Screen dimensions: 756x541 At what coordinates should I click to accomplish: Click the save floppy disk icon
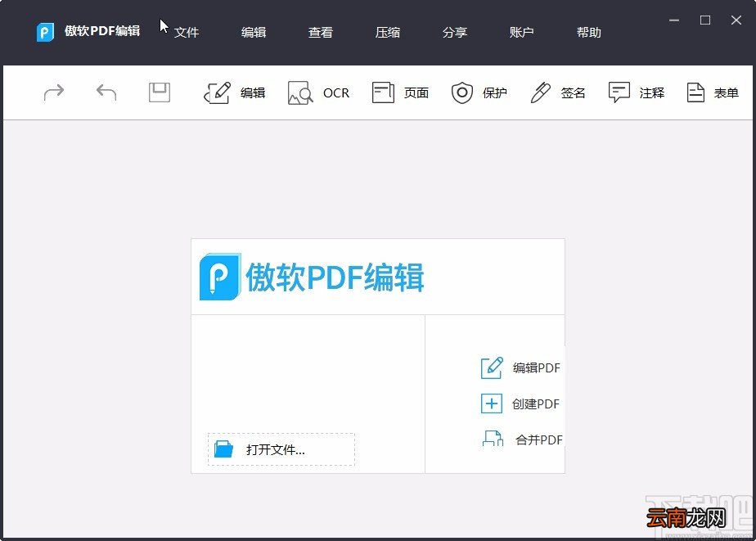159,92
